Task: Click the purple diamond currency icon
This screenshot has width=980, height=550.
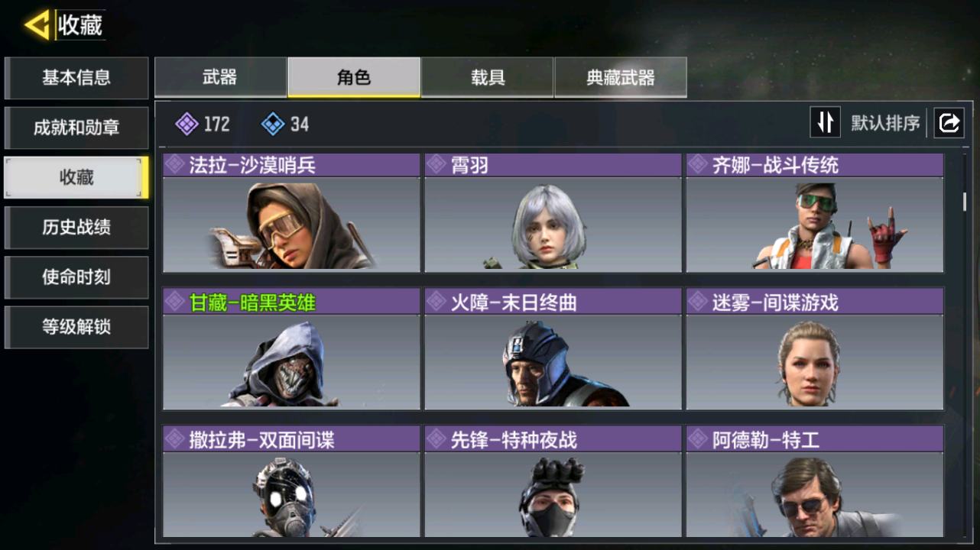Action: coord(187,124)
